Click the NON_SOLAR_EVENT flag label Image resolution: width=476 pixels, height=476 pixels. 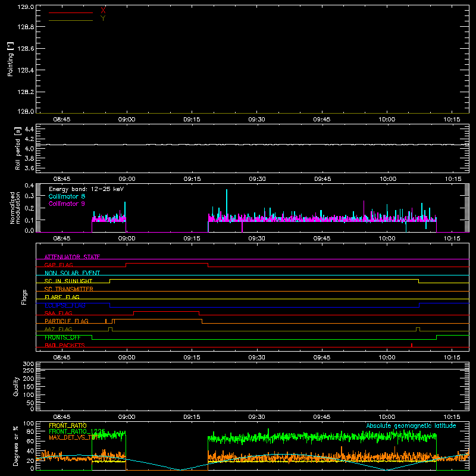pyautogui.click(x=72, y=273)
